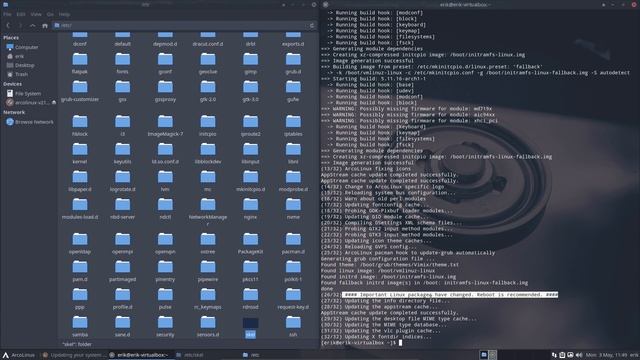640x360 pixels.
Task: Open the Help menu
Action: 64,14
